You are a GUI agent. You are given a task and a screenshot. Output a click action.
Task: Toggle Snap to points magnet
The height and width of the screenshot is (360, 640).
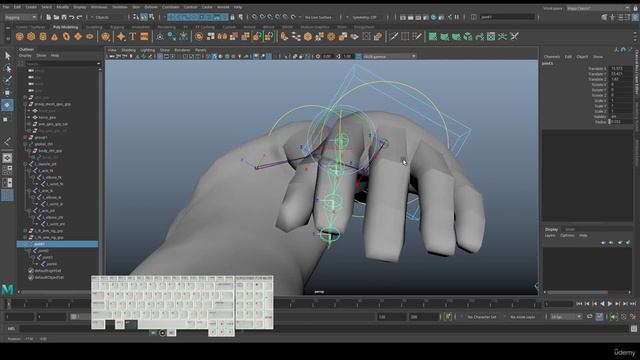pyautogui.click(x=270, y=17)
